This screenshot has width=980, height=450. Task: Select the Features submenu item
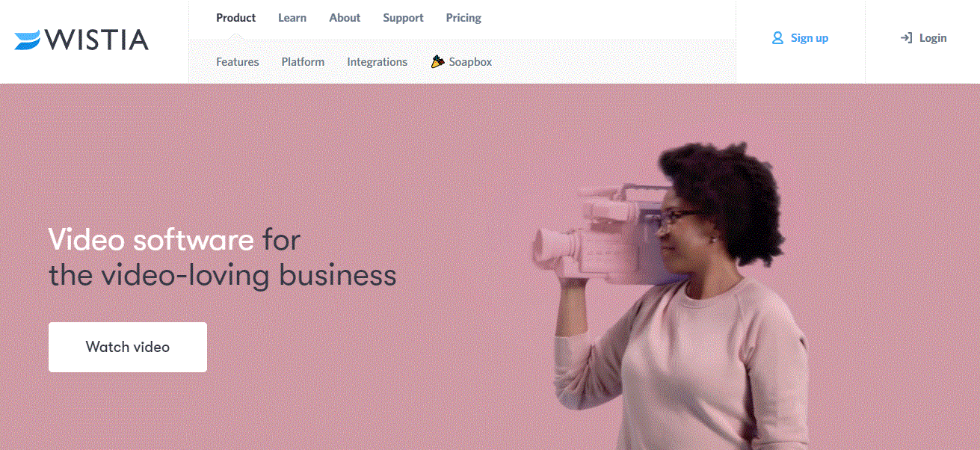[238, 62]
